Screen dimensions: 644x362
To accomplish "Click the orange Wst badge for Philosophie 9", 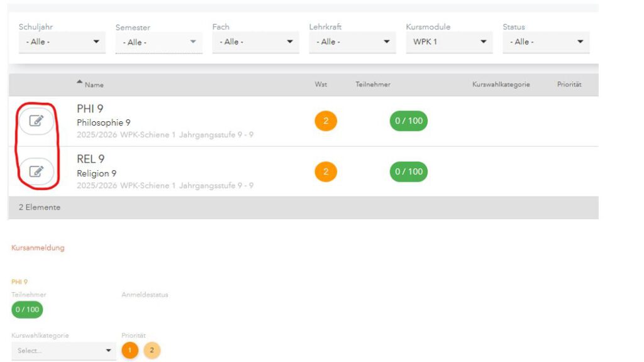I will 326,121.
